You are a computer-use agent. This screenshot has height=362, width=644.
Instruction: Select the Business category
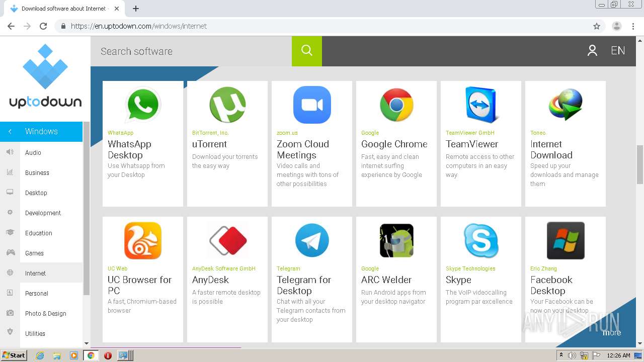pyautogui.click(x=37, y=172)
